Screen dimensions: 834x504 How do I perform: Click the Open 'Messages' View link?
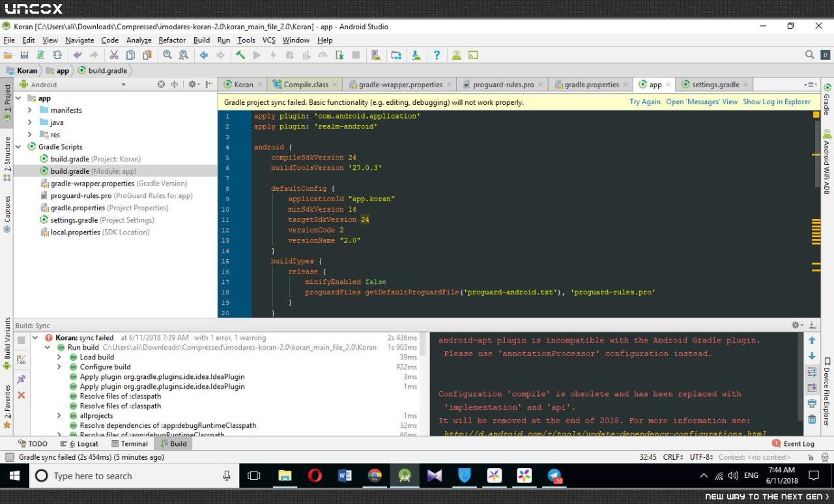[702, 102]
